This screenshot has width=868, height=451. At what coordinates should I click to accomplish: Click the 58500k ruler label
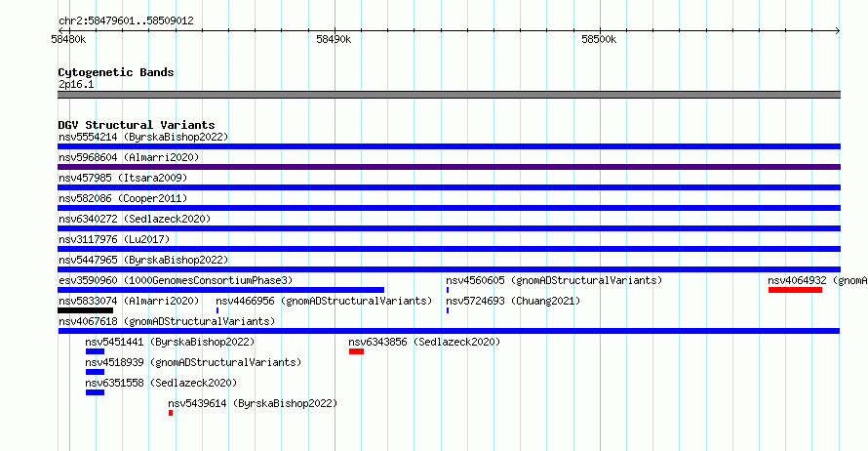pyautogui.click(x=599, y=39)
